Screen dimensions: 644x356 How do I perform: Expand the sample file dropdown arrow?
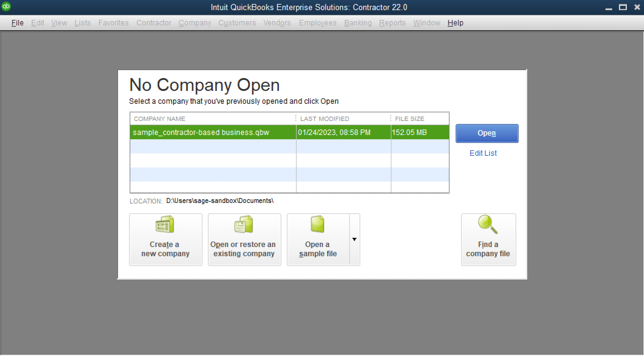point(354,239)
